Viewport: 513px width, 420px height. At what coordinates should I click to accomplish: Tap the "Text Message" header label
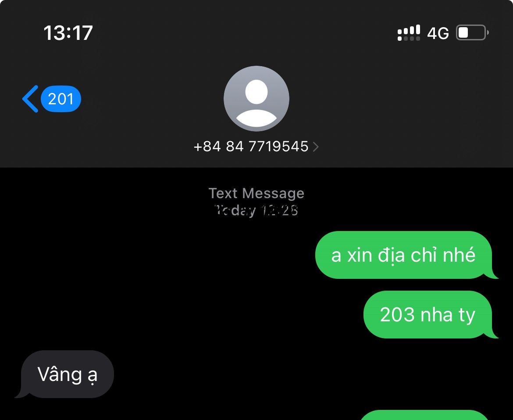click(x=256, y=193)
